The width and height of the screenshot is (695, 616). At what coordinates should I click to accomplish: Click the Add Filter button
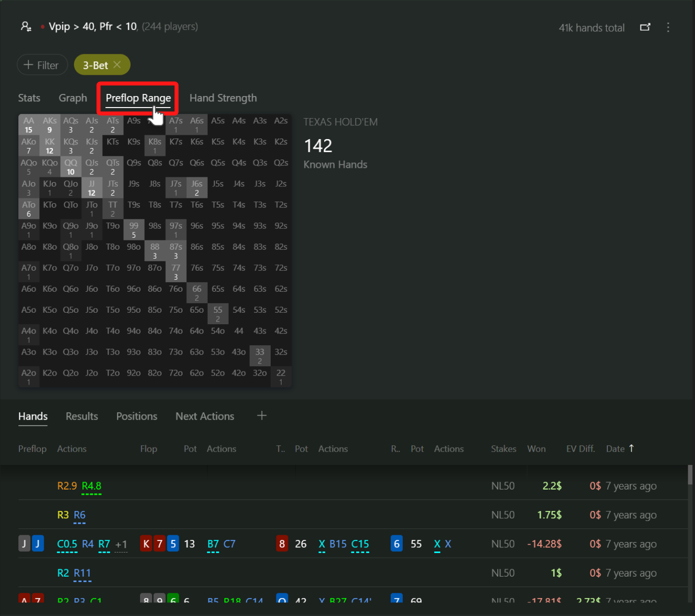tap(42, 65)
